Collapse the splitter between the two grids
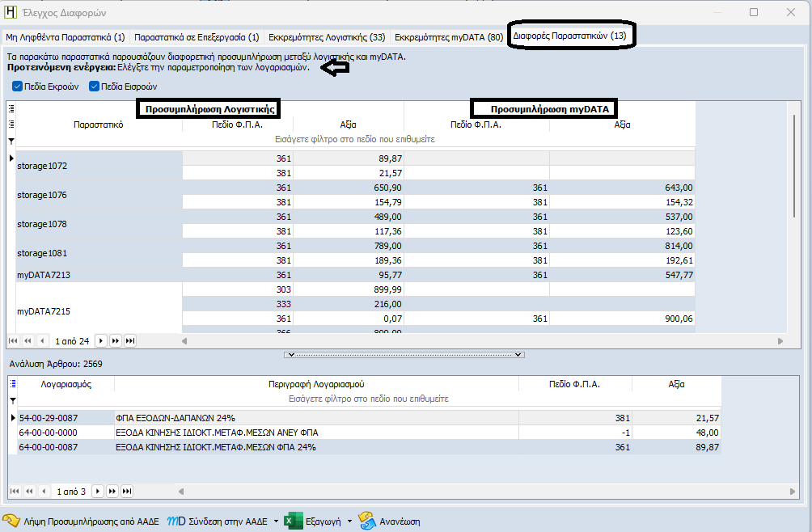Screen dimensions: 812x532 404,355
